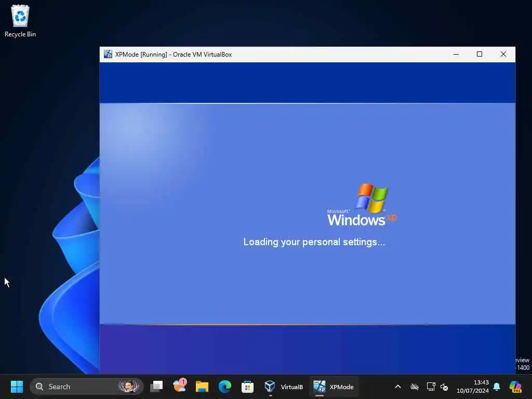Open the clock showing 13:43 10/07/2024
The height and width of the screenshot is (399, 532).
[x=473, y=387]
